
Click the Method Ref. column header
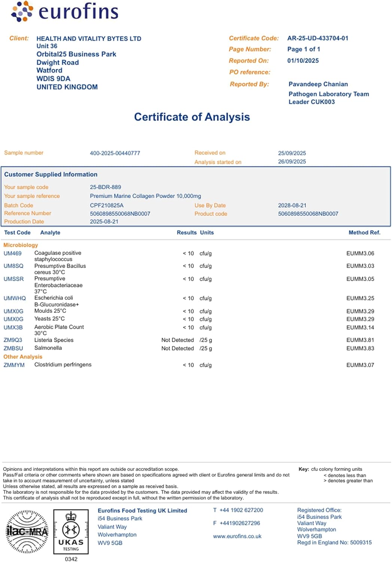pos(364,232)
